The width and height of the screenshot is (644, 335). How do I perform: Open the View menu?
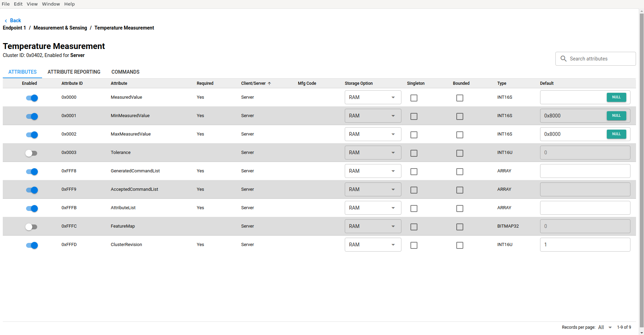(x=32, y=4)
